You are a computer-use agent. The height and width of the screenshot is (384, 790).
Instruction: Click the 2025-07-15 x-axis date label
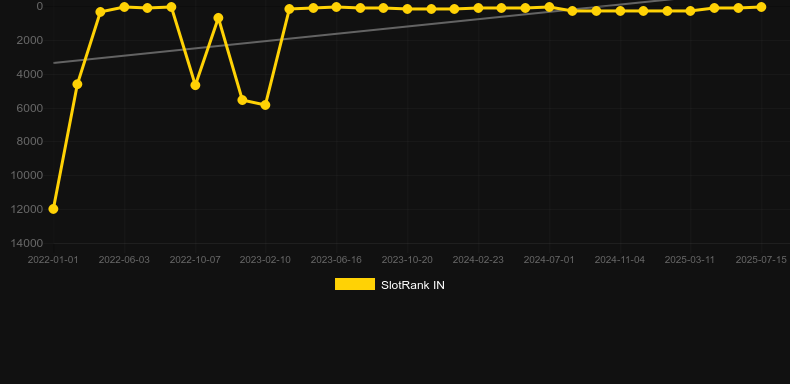click(761, 260)
